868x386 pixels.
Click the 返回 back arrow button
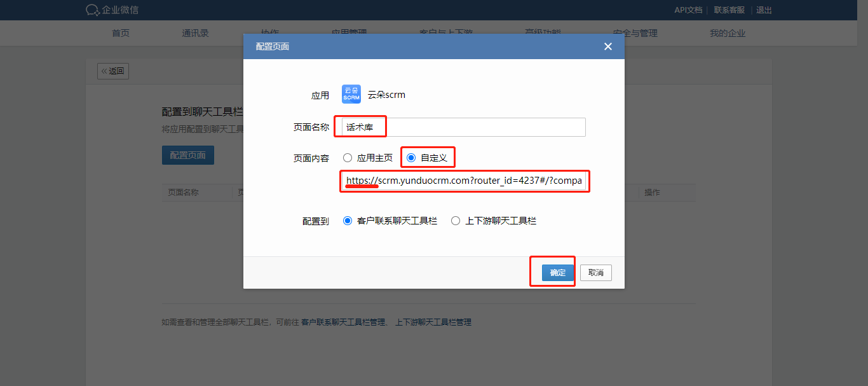point(113,71)
